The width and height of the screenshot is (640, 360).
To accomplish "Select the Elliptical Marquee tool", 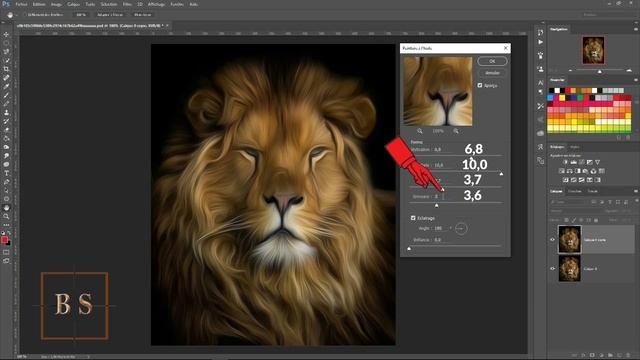I will click(6, 43).
